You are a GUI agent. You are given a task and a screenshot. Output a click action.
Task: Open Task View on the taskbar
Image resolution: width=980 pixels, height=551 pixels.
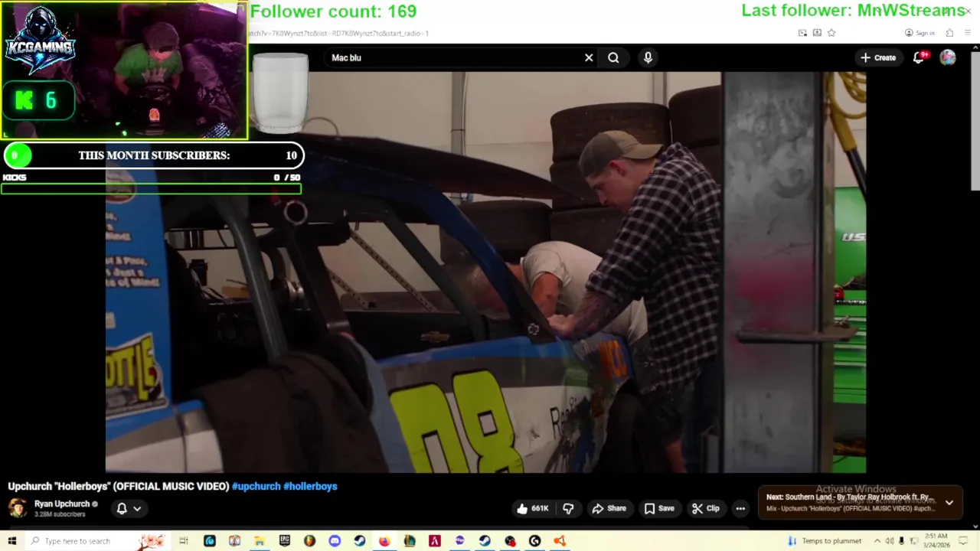pyautogui.click(x=184, y=541)
